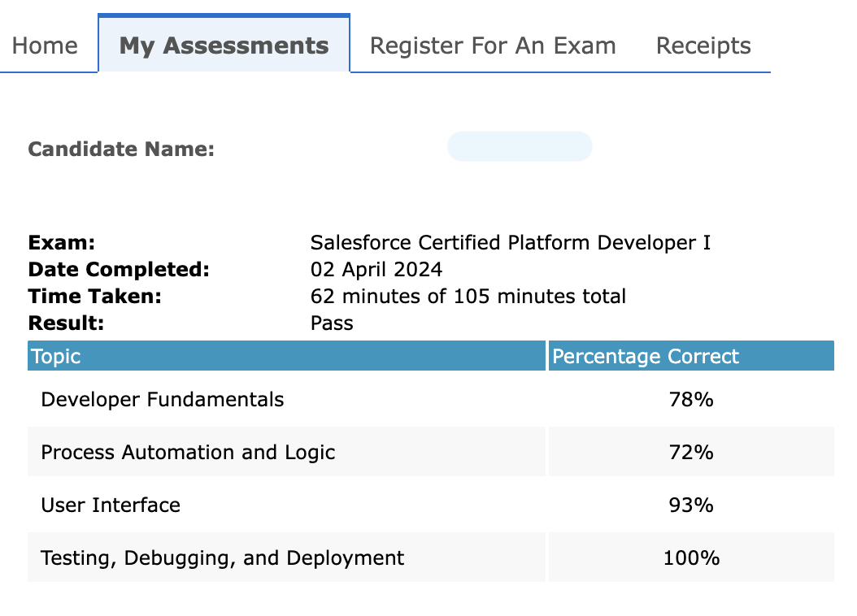Switch to Register For An Exam tab
Viewport: 857px width, 616px height.
point(493,46)
